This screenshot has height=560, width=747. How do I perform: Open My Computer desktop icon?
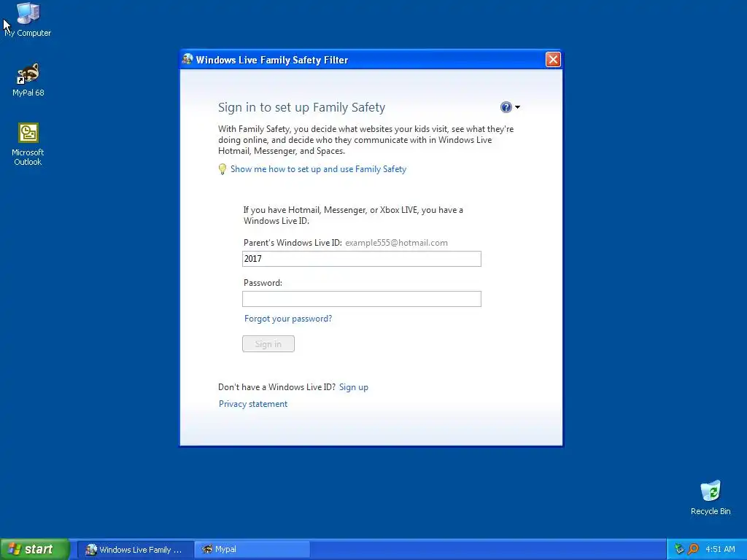click(28, 19)
